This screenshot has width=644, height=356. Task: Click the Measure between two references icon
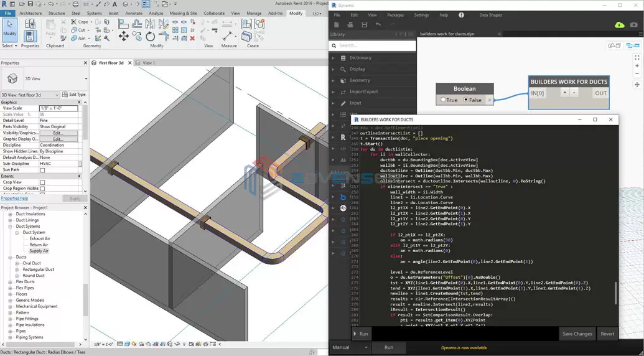[227, 37]
